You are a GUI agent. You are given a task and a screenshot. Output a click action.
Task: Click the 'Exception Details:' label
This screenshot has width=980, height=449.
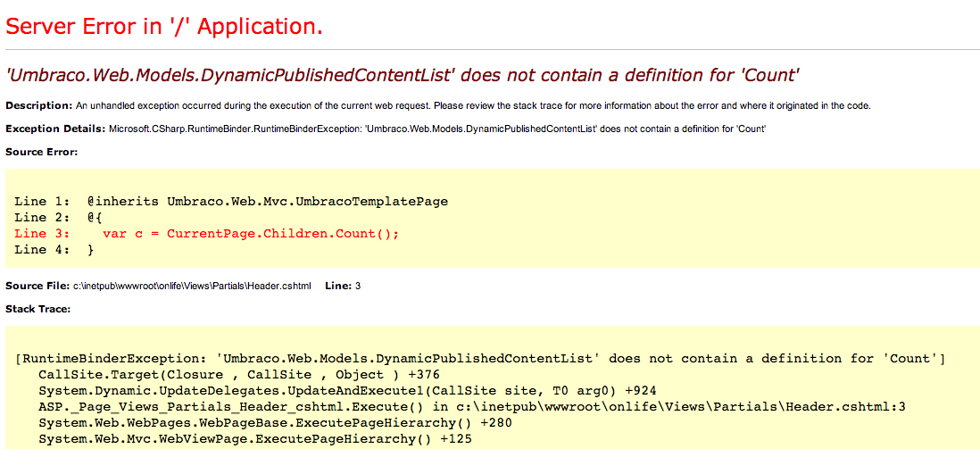tap(55, 129)
